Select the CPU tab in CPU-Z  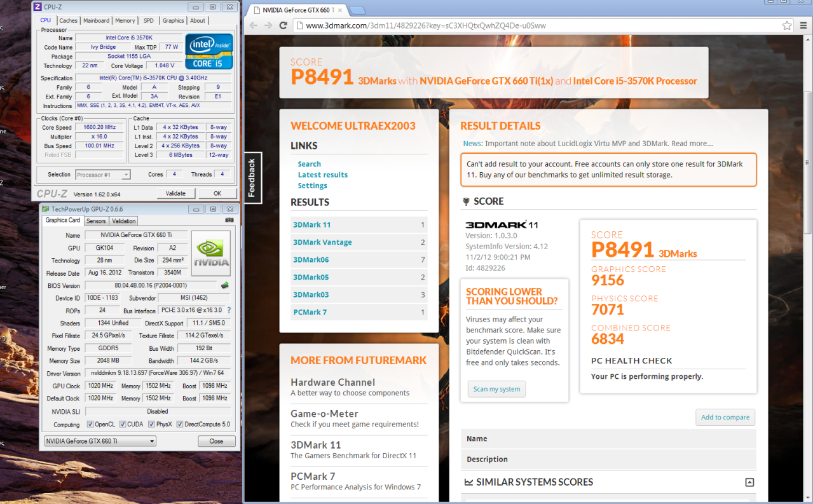click(46, 20)
